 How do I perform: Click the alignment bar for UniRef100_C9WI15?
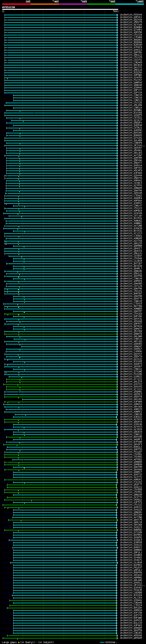click(x=65, y=95)
